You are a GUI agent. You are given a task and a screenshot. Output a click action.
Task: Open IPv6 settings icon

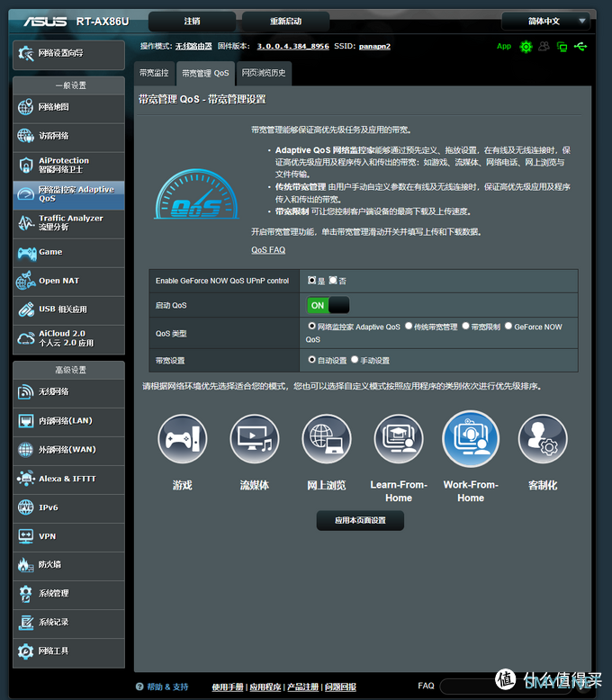coord(25,507)
